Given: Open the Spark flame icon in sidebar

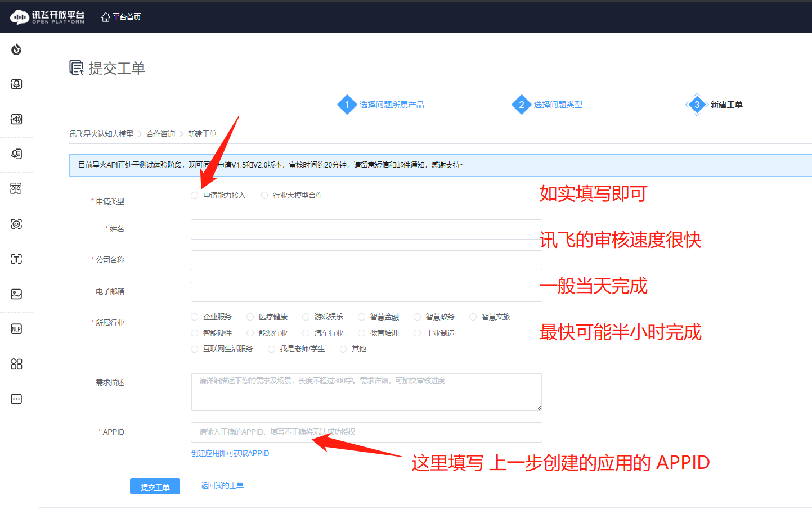Looking at the screenshot, I should click(x=16, y=49).
